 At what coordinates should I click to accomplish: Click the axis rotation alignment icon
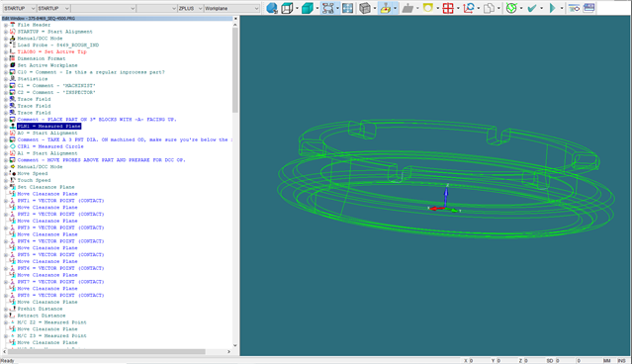469,8
